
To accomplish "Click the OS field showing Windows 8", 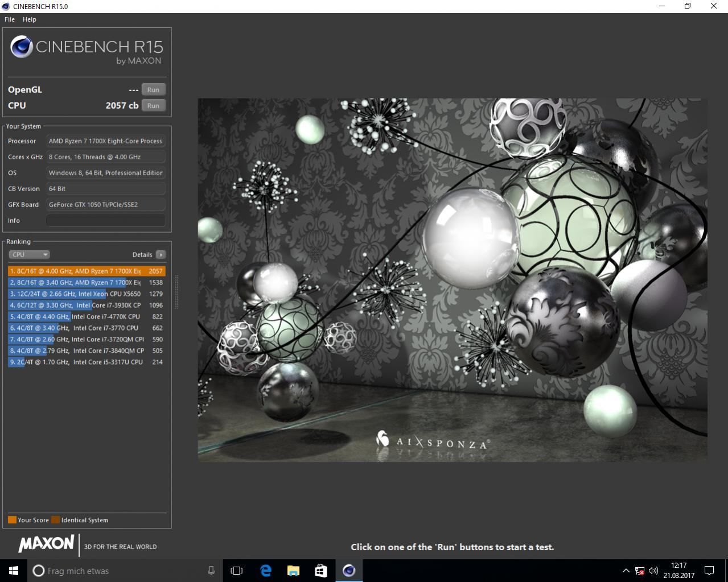I will [106, 173].
